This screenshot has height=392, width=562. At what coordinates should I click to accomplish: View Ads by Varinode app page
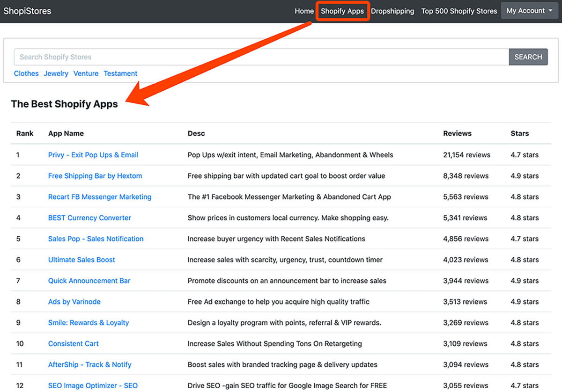coord(74,302)
